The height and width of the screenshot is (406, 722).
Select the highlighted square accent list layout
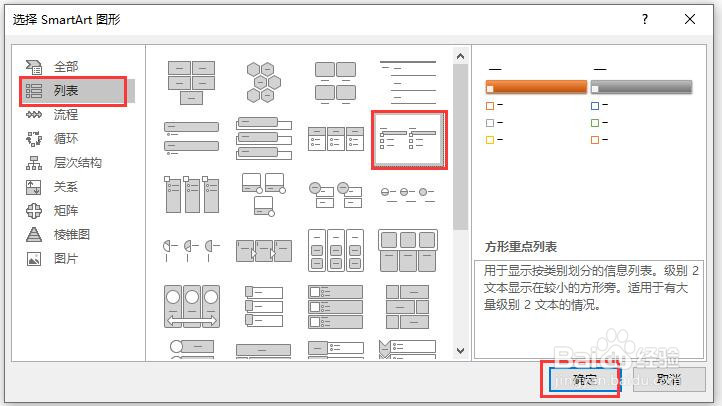409,139
